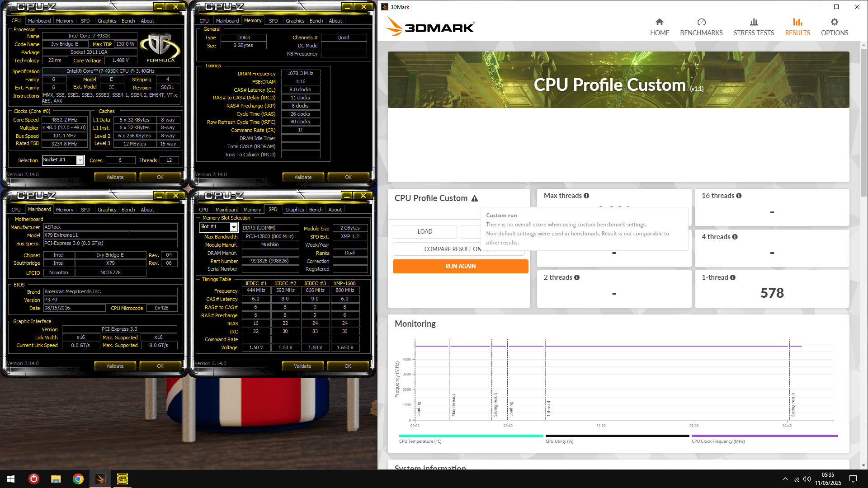Click the Part Number 991826 (998826) field

click(270, 261)
